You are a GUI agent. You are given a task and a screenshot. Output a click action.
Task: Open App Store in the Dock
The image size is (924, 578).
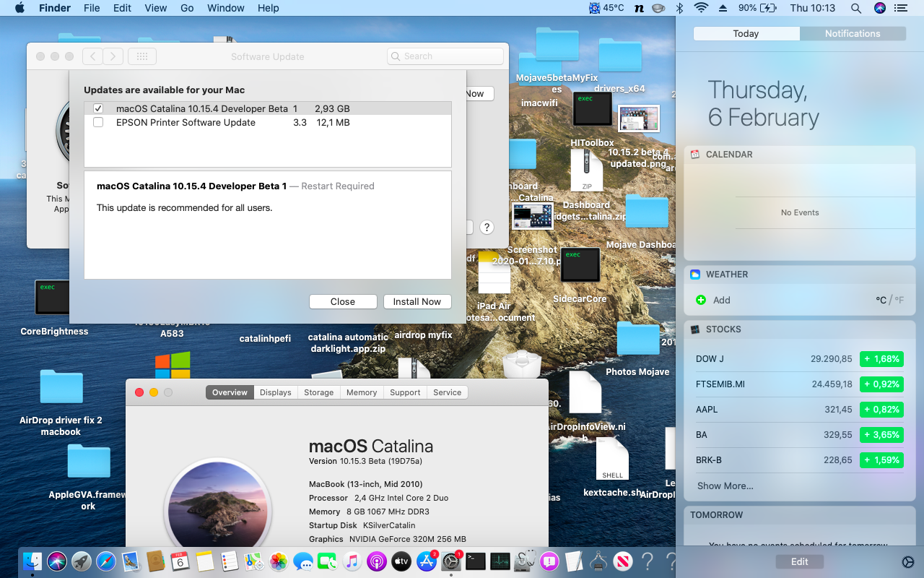427,561
